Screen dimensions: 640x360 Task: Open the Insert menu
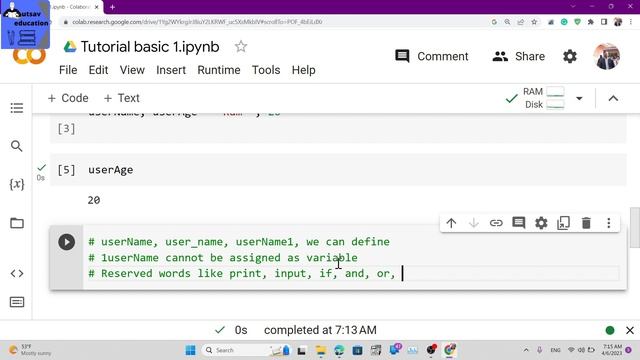click(x=171, y=70)
